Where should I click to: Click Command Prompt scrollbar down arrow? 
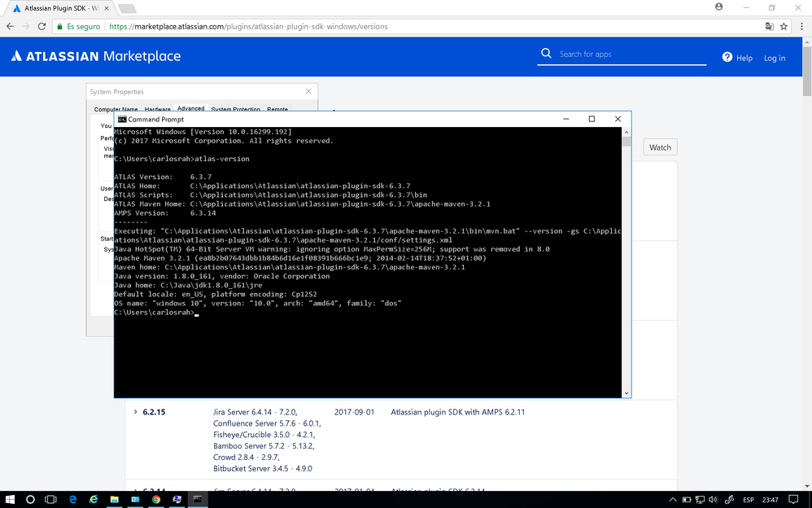pyautogui.click(x=626, y=393)
